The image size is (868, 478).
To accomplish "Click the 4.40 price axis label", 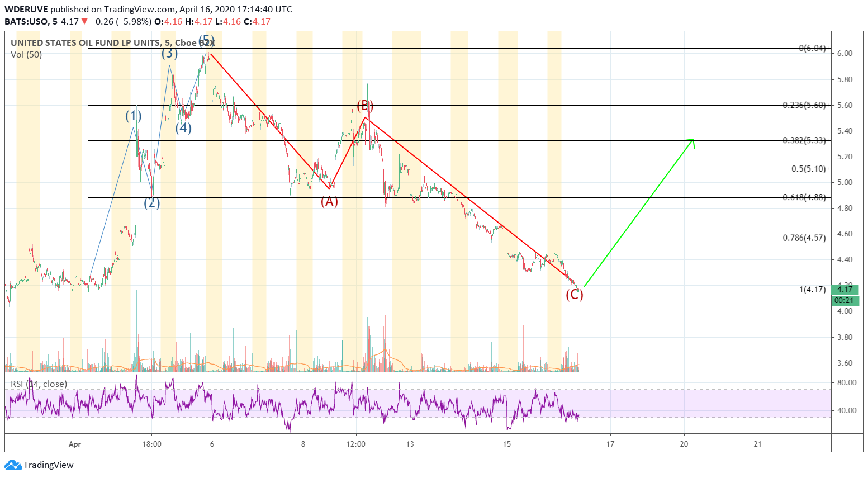I will (845, 259).
